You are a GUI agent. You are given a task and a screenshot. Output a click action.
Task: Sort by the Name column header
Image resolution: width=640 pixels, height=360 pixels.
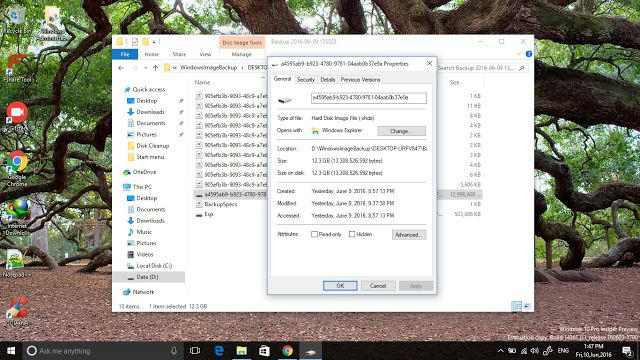202,82
